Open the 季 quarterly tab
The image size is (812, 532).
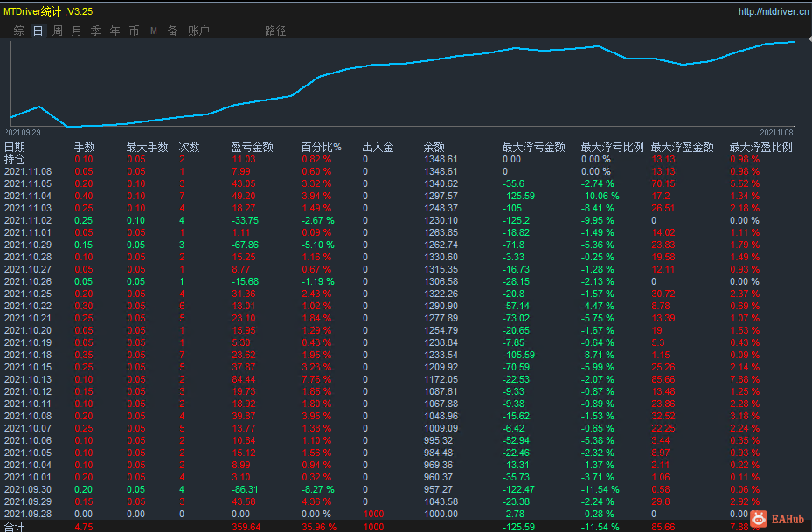pyautogui.click(x=96, y=31)
